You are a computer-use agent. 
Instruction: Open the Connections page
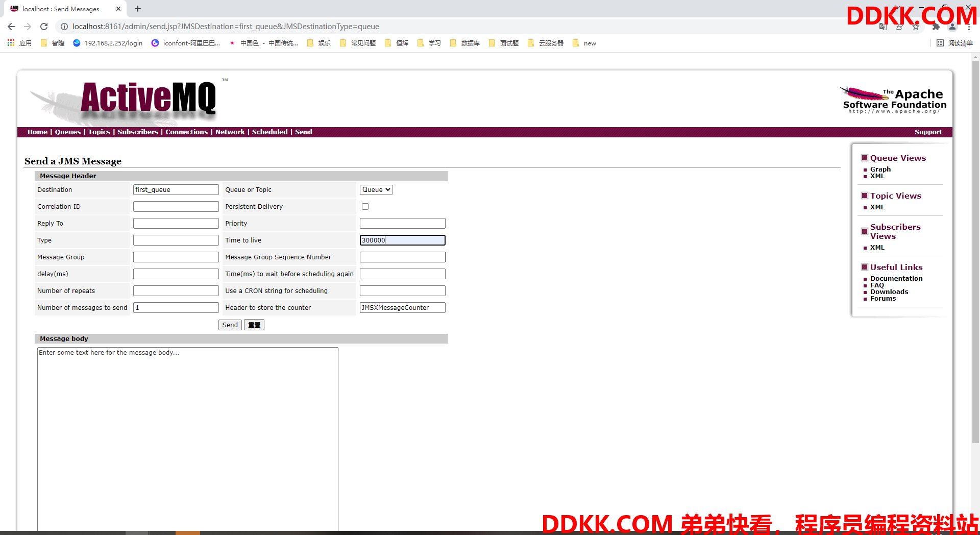[186, 132]
